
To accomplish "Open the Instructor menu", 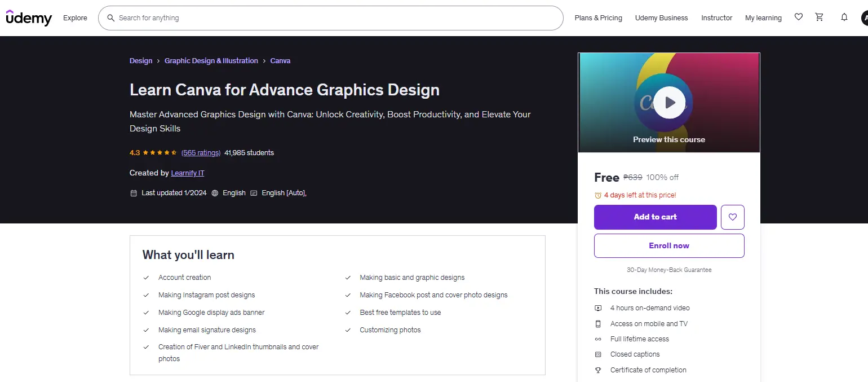I will click(717, 18).
